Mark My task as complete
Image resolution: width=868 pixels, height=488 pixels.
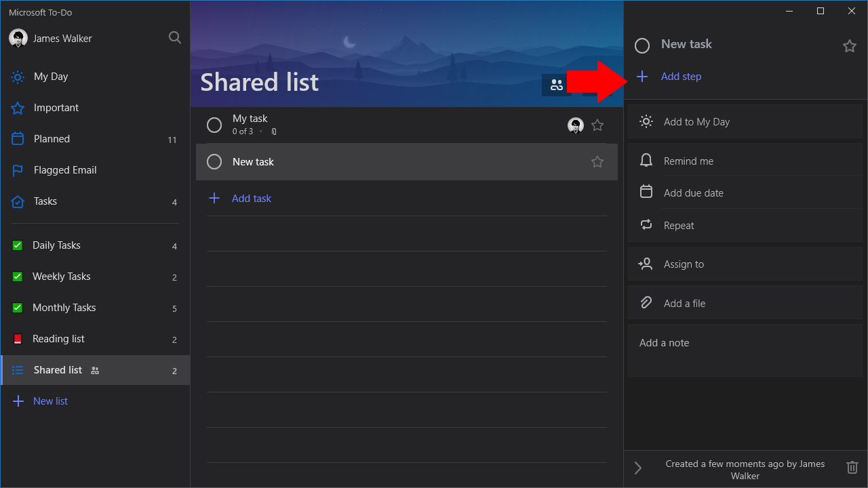214,125
